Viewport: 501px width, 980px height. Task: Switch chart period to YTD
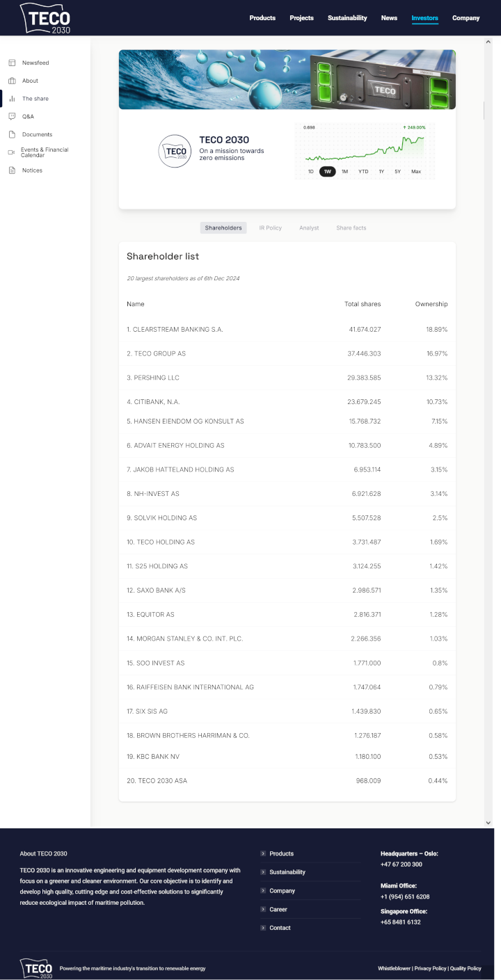coord(364,171)
